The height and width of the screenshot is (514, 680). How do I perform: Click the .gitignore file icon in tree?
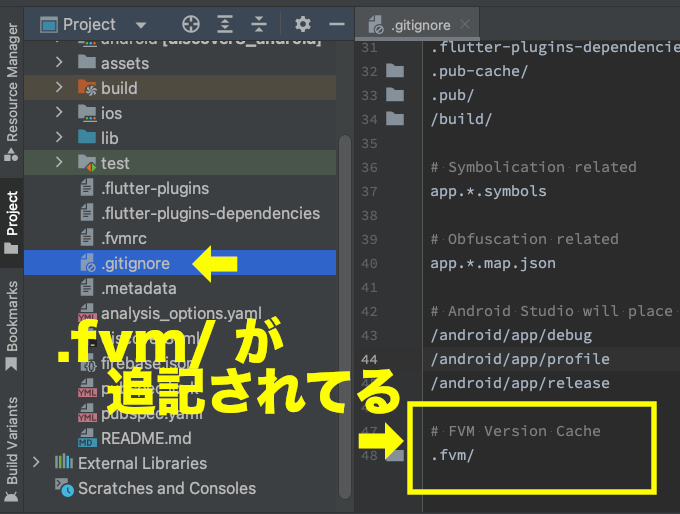pyautogui.click(x=87, y=263)
